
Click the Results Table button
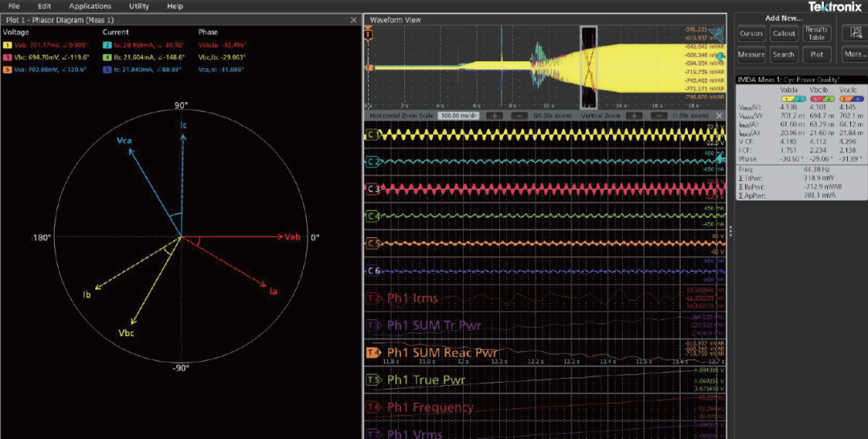tap(817, 34)
